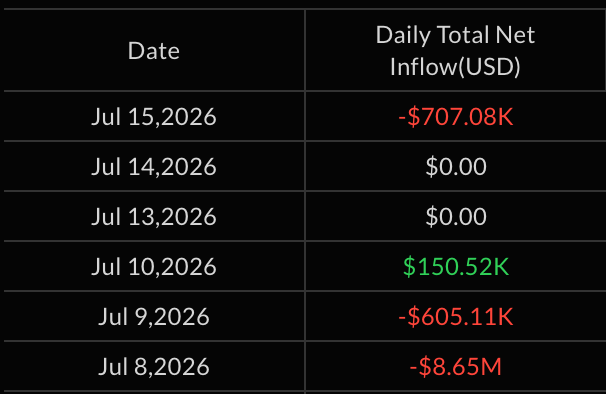606x394 pixels.
Task: Select the Jul 13,2026 date cell
Action: click(x=154, y=216)
